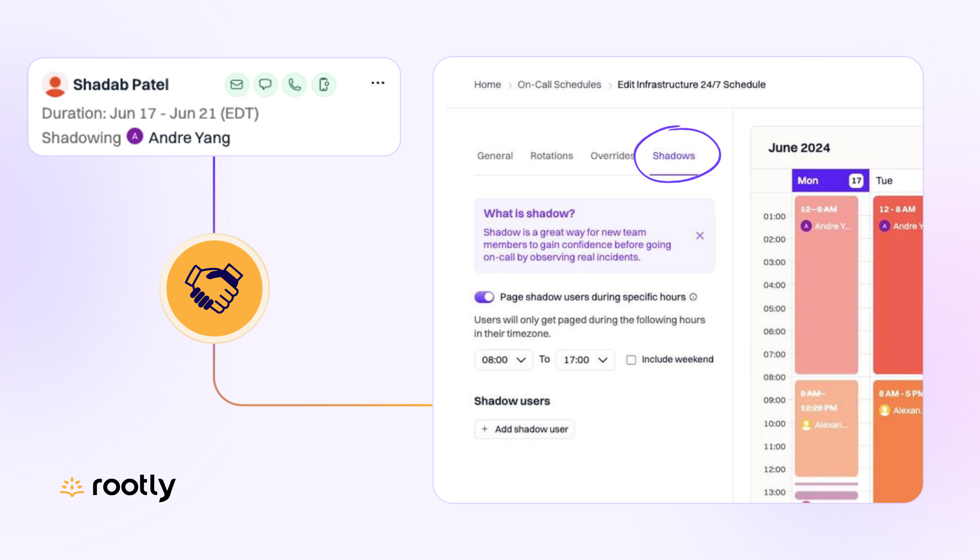980x560 pixels.
Task: Select the Shadows tab
Action: point(673,156)
